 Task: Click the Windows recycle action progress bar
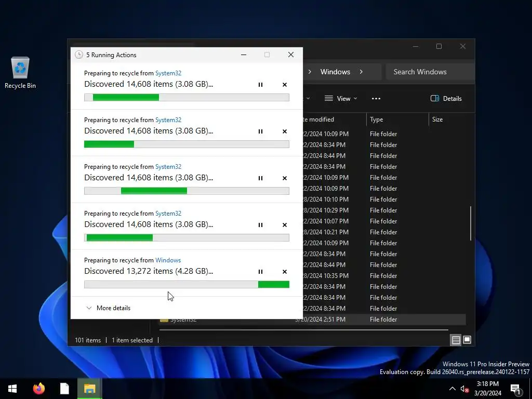pyautogui.click(x=187, y=285)
